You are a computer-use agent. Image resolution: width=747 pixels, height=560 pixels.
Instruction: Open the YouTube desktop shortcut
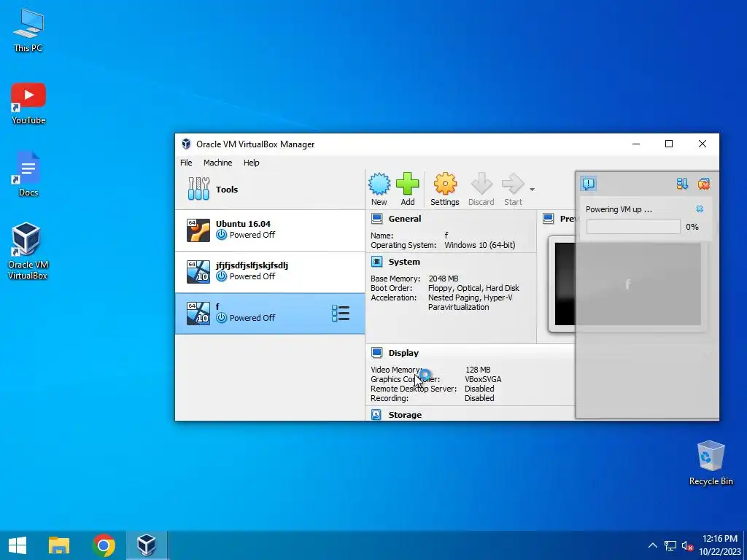(28, 104)
